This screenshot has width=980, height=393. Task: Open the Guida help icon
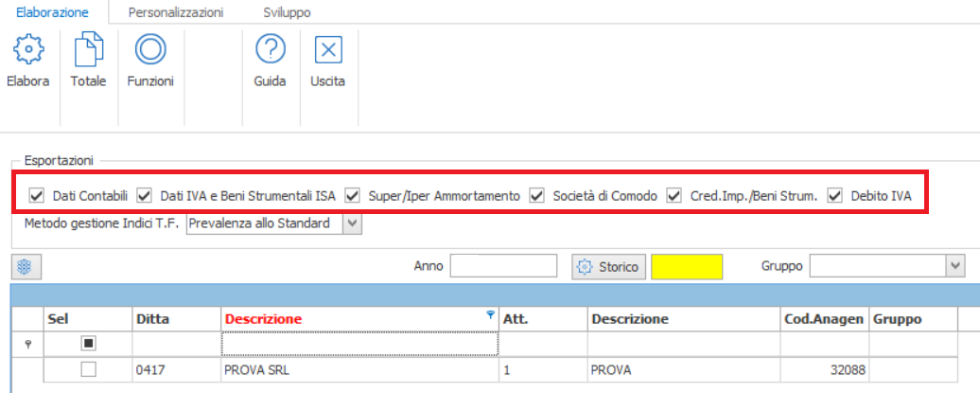click(x=270, y=50)
